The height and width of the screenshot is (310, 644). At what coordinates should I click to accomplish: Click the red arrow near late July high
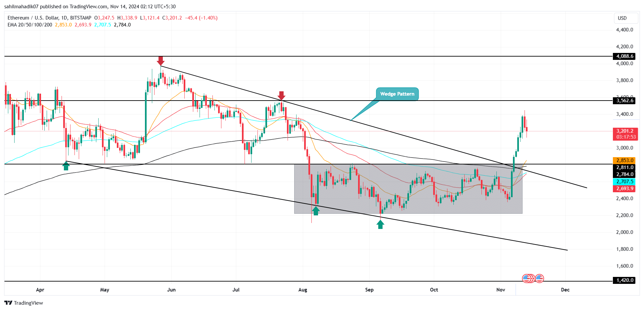point(281,96)
